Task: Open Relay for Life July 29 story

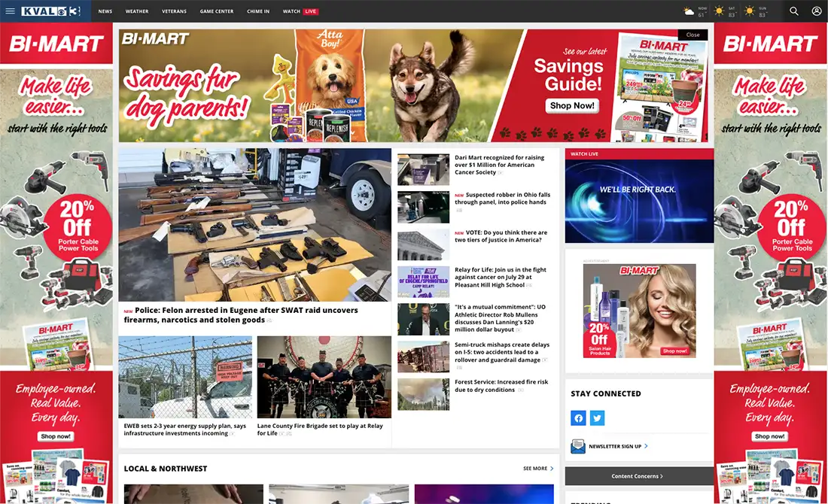Action: pyautogui.click(x=501, y=277)
